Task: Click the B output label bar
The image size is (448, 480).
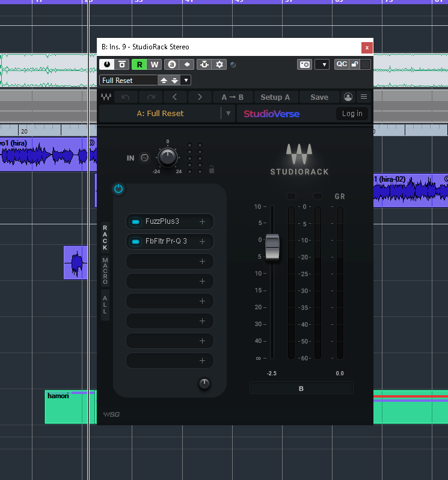Action: point(301,389)
